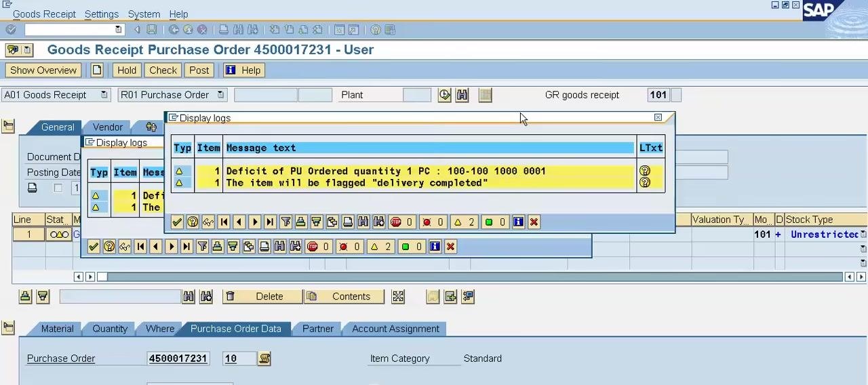Open command field history dropdown
This screenshot has width=868, height=385.
click(119, 30)
